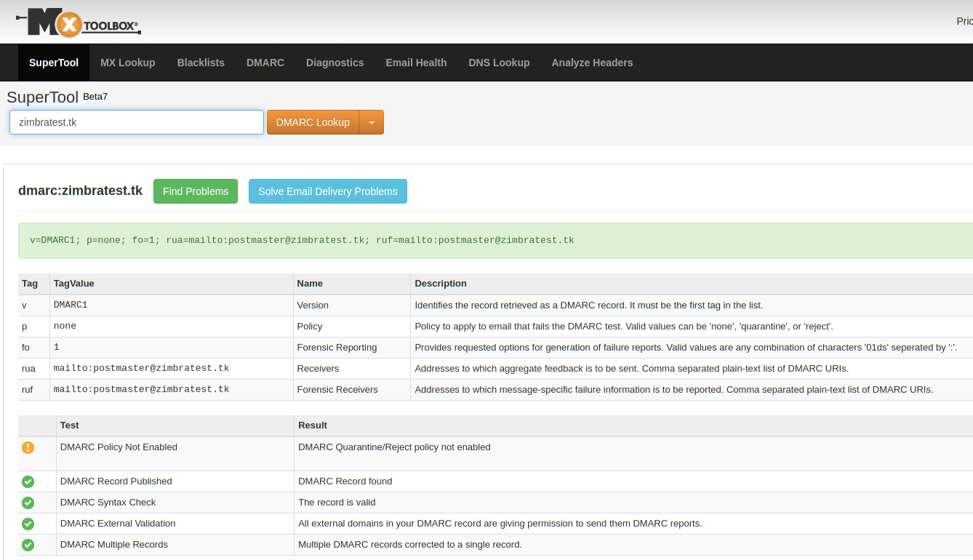
Task: Click the MxToolbox logo
Action: coord(79,23)
